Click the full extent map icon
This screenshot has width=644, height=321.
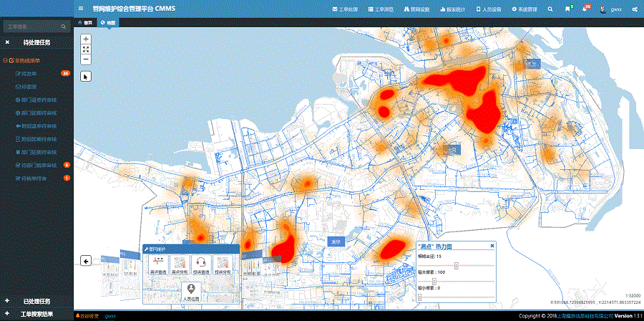pos(86,49)
